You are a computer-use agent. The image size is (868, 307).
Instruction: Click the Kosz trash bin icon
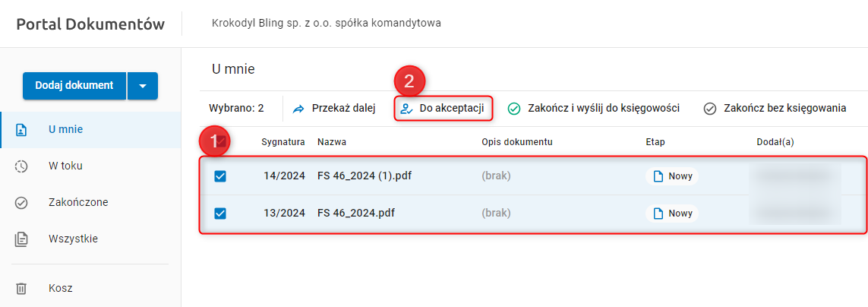click(x=21, y=289)
